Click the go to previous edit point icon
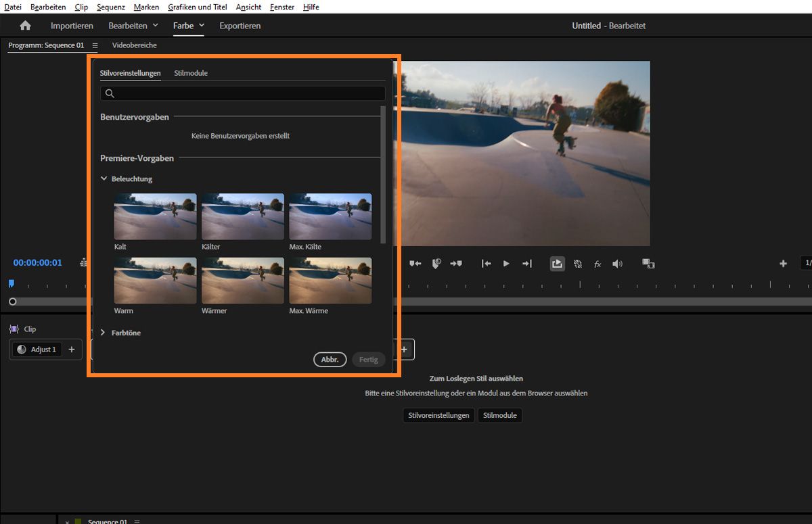 [x=486, y=264]
